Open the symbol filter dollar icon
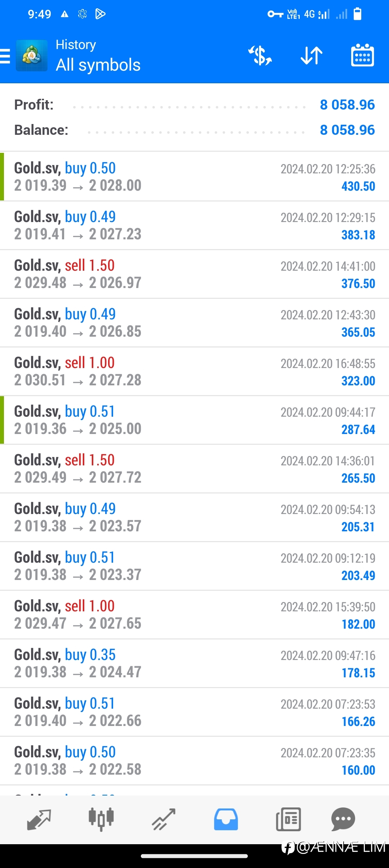This screenshot has height=868, width=389. 260,56
